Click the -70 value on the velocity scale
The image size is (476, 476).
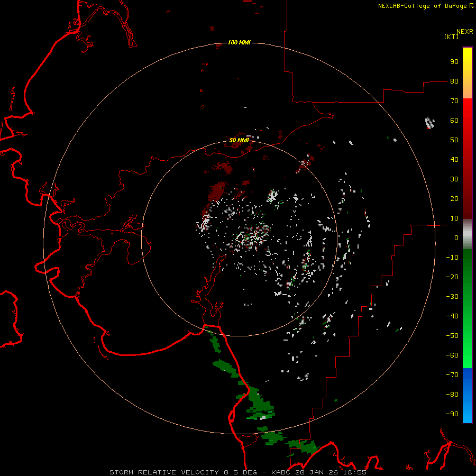click(452, 375)
